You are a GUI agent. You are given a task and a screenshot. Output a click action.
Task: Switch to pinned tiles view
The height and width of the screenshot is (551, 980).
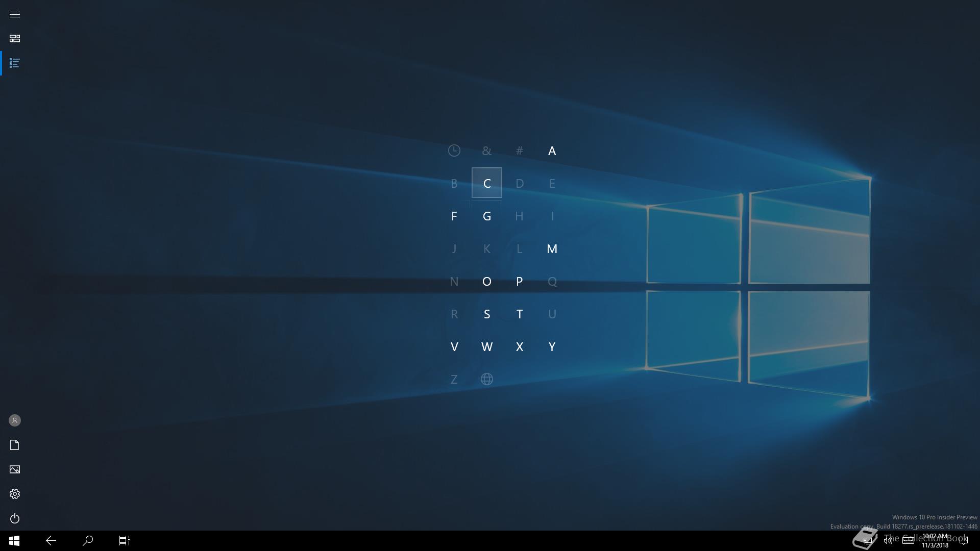(x=15, y=39)
